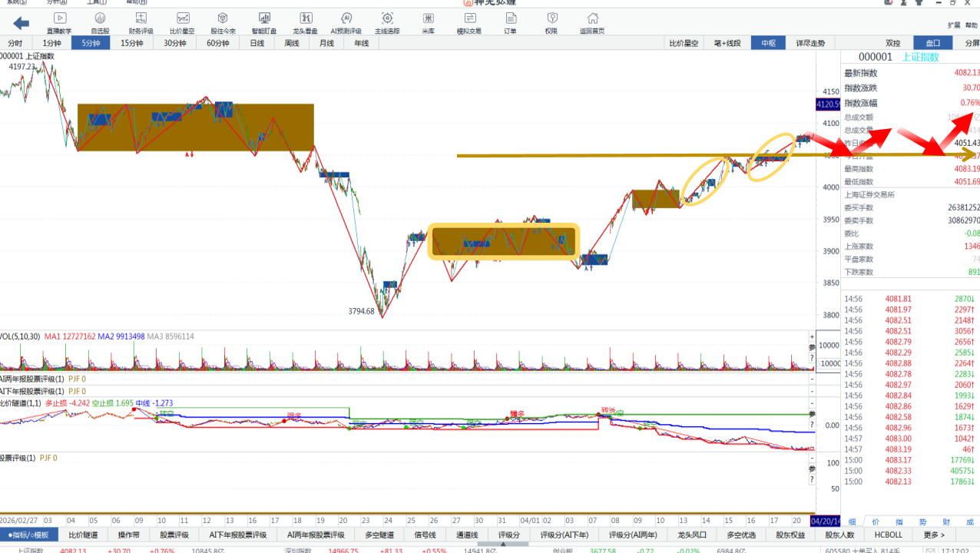The height and width of the screenshot is (553, 980).
Task: Open the 指标/模板 selector
Action: coord(28,535)
